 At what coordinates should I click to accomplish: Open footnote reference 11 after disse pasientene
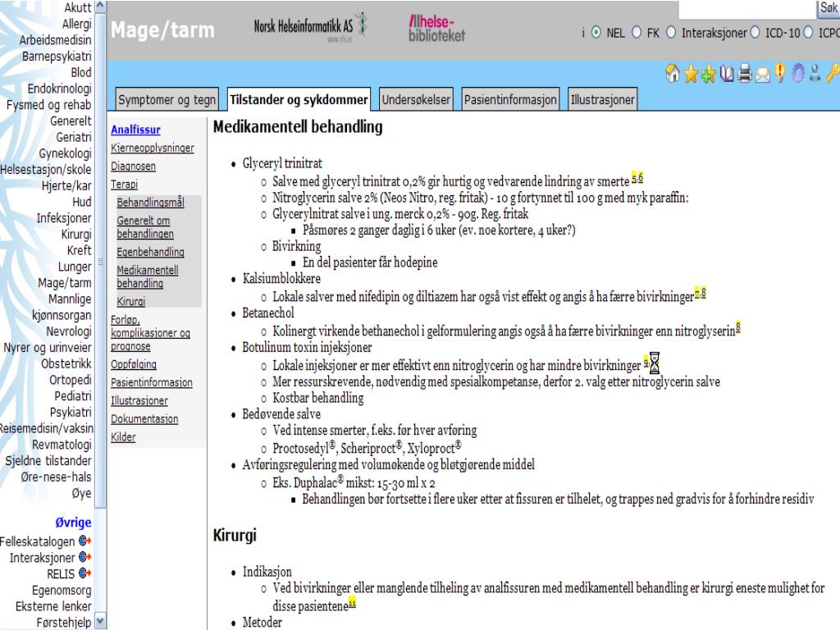352,603
